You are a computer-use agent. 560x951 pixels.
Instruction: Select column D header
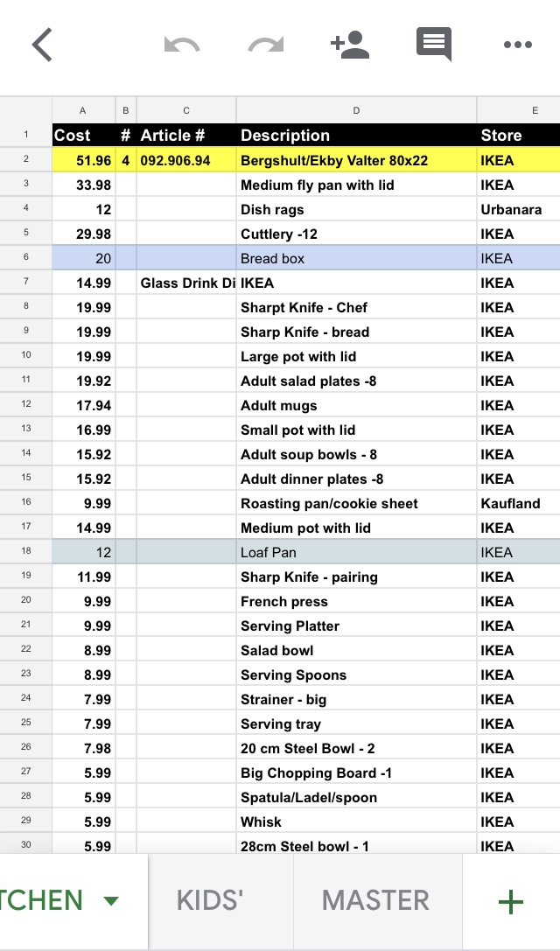click(x=356, y=110)
